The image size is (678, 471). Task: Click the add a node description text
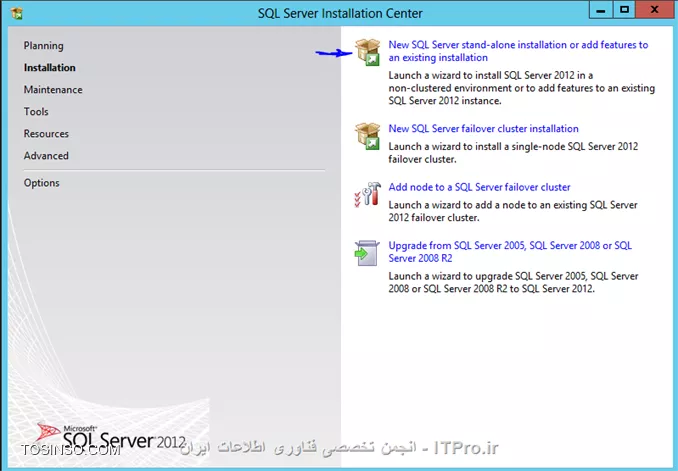click(513, 211)
